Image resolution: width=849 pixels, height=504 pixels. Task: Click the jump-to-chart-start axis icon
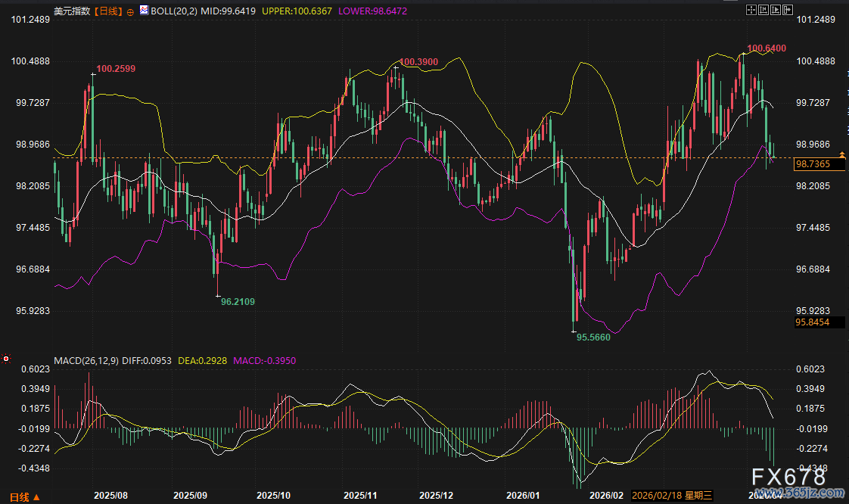[763, 10]
